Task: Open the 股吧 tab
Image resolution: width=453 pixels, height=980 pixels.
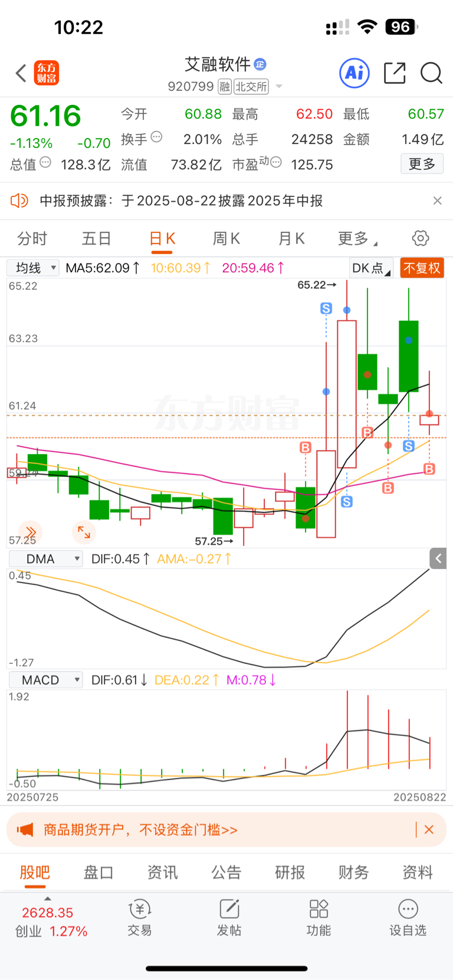Action: pyautogui.click(x=35, y=872)
